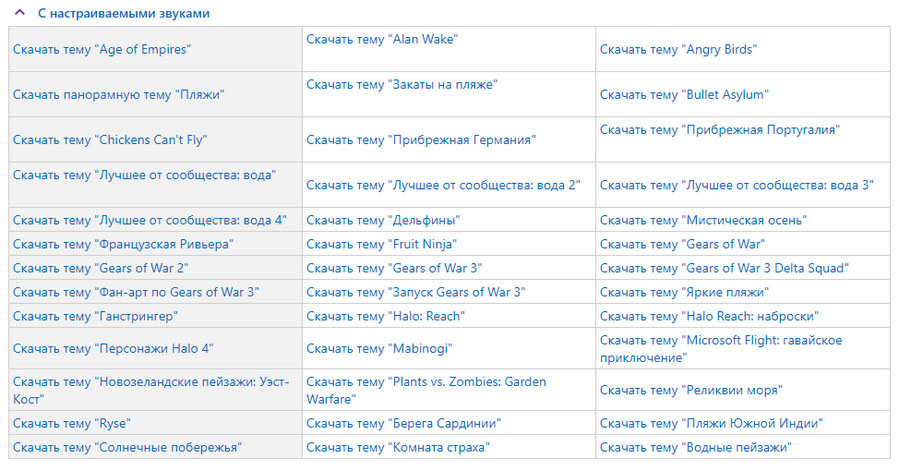Collapse the chevron icon beside 'С настраиваемыми звуками'
Screen dimensions: 900x471
(20, 13)
